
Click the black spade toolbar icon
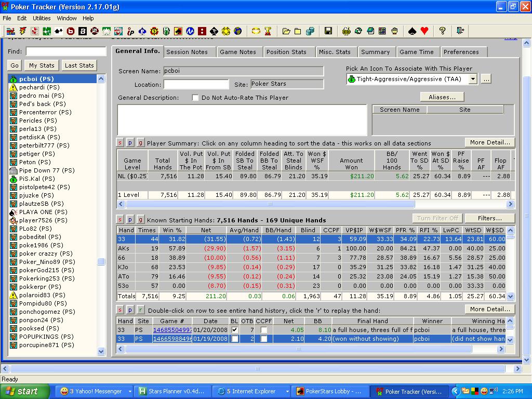tap(412, 31)
